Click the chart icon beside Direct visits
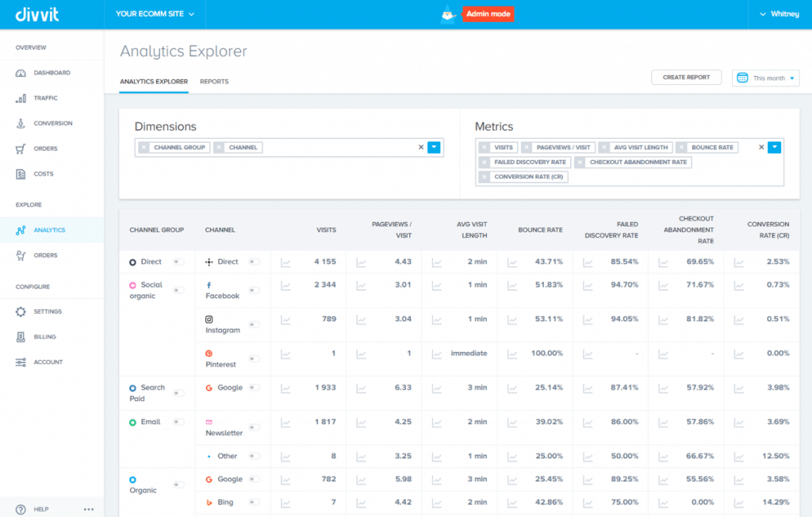This screenshot has height=517, width=812. (x=285, y=262)
